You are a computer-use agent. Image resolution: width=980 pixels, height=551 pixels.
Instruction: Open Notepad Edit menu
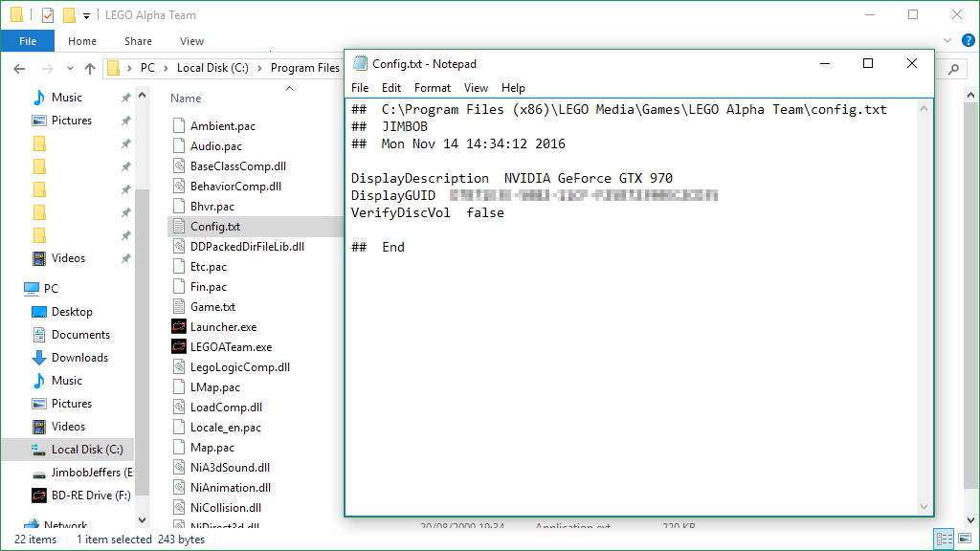coord(391,88)
